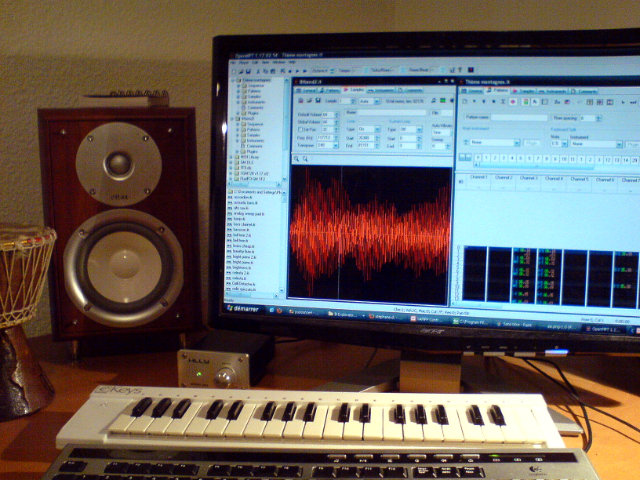Open the Keyboard Split note dropdown
The height and width of the screenshot is (480, 640).
[564, 144]
